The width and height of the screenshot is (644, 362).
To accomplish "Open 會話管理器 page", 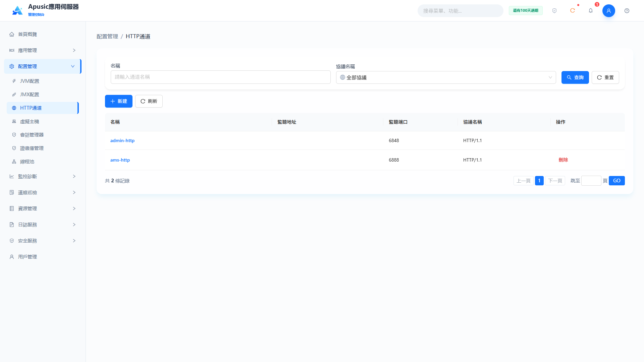I will pyautogui.click(x=43, y=135).
